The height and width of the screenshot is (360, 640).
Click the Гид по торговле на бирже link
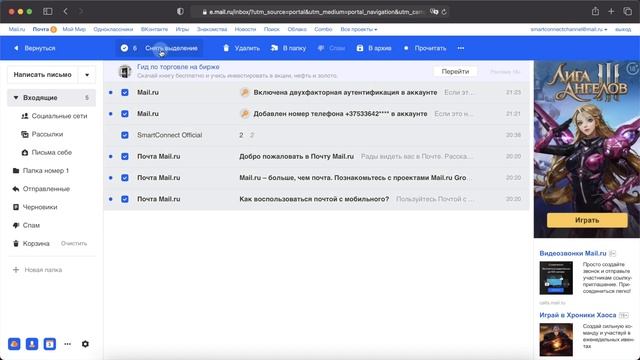pyautogui.click(x=178, y=67)
